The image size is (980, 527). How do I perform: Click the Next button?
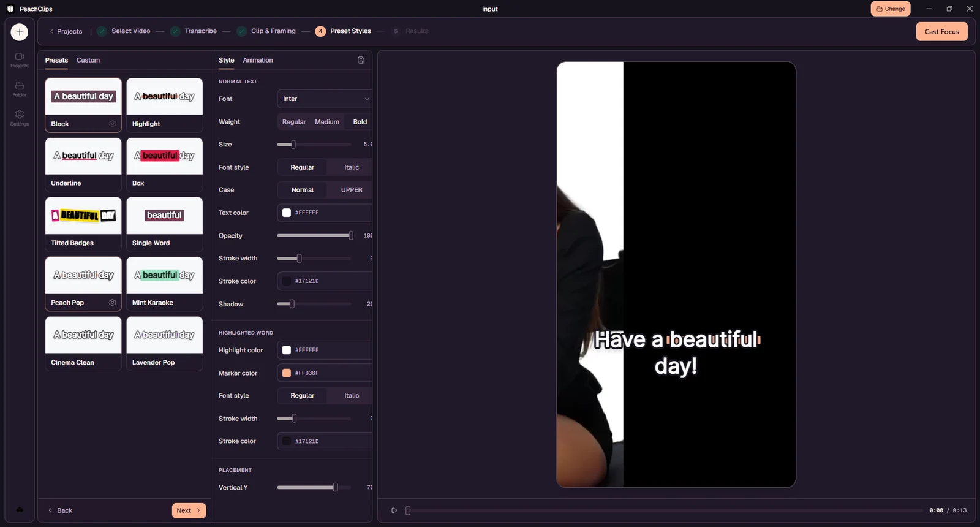pyautogui.click(x=189, y=510)
